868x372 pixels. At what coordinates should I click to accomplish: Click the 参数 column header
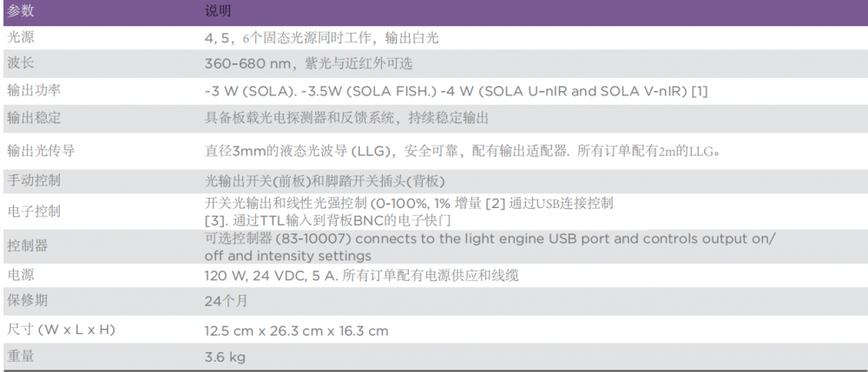(x=21, y=11)
